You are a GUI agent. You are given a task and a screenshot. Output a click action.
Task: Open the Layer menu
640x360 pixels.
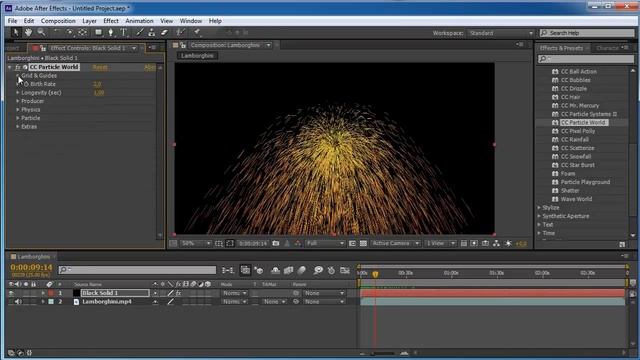(89, 21)
